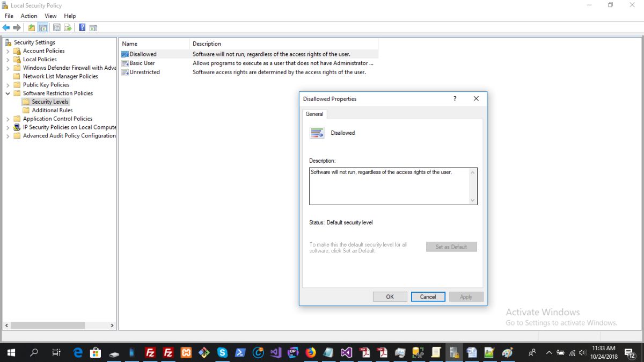
Task: Open the Help menu
Action: tap(70, 16)
